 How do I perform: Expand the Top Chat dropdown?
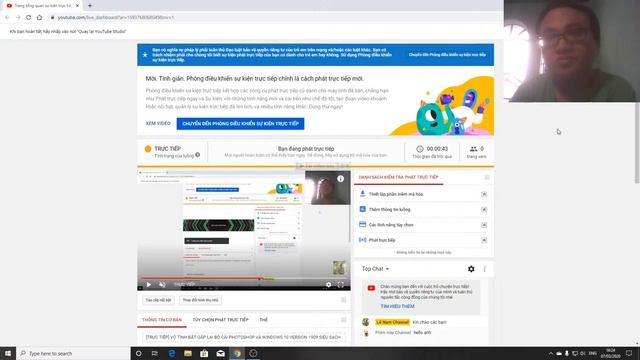coord(375,269)
